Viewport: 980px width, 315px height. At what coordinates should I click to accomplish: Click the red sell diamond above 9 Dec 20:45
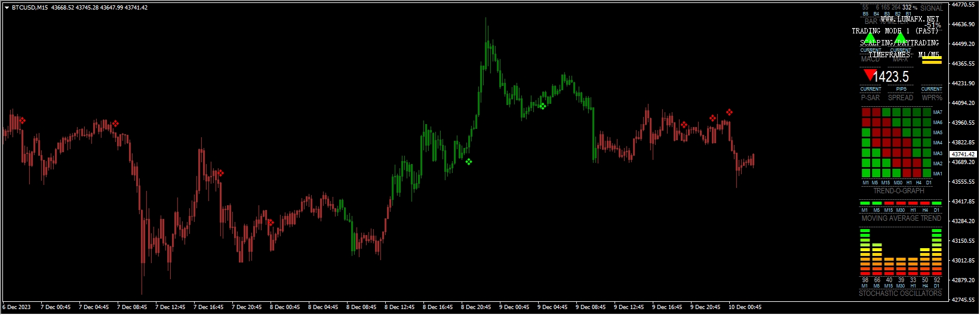pos(684,125)
